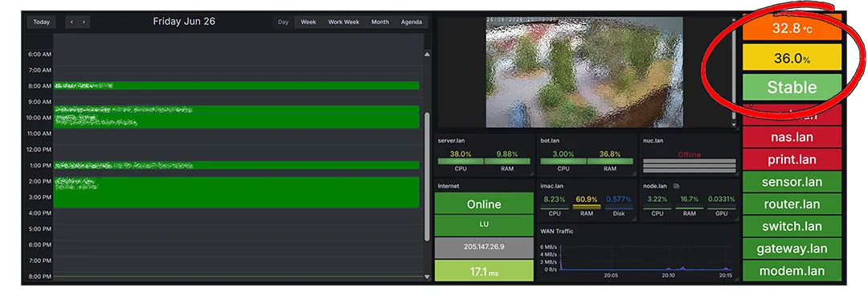This screenshot has height=296, width=868.
Task: Open the WAN Traffic panel title
Action: [x=557, y=231]
